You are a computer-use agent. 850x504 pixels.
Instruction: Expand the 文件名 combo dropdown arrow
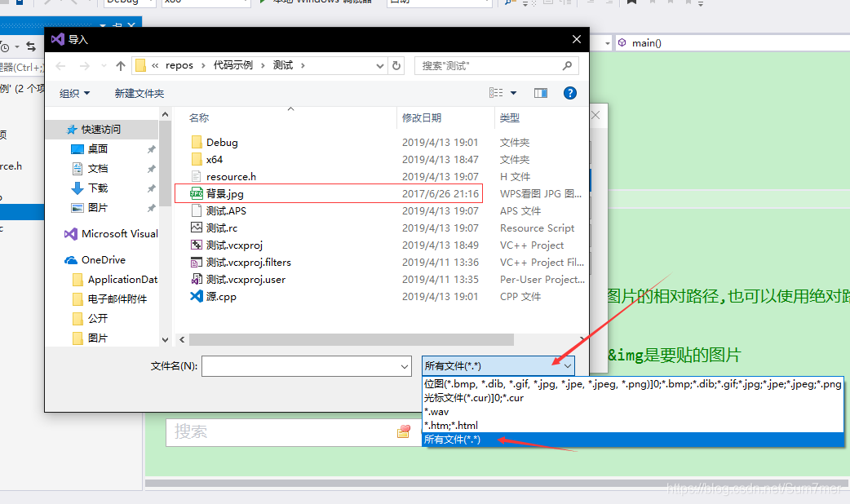[405, 367]
